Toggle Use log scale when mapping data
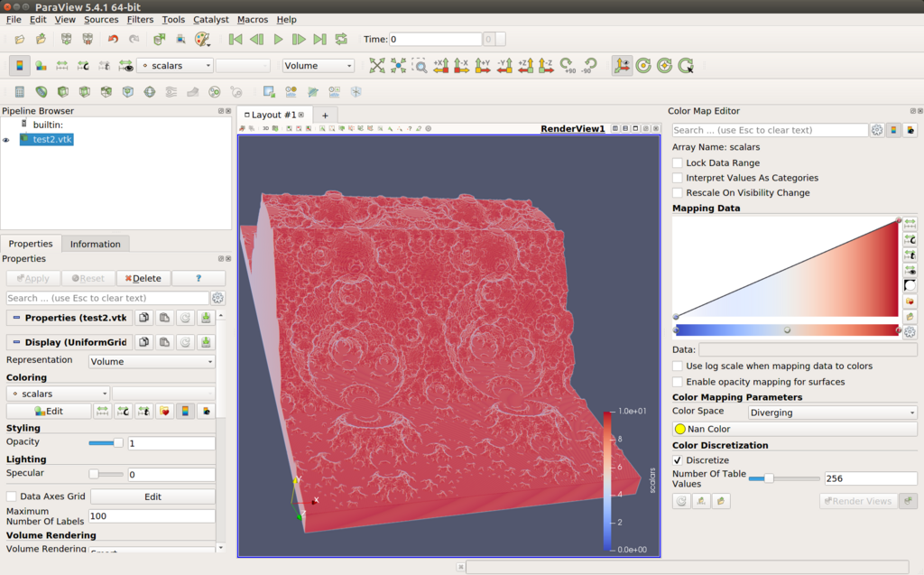The height and width of the screenshot is (575, 924). (x=678, y=366)
